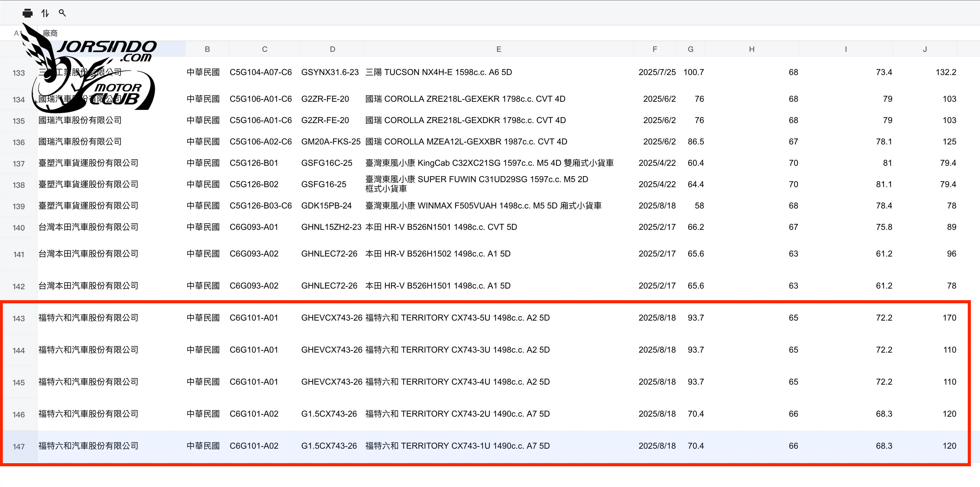
Task: Select row header 140
Action: pos(19,227)
